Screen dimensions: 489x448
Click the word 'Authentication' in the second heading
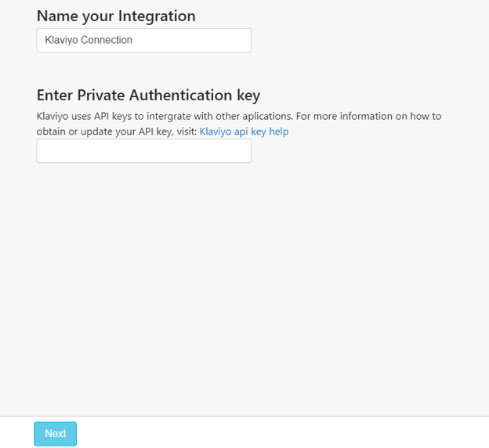[x=180, y=95]
